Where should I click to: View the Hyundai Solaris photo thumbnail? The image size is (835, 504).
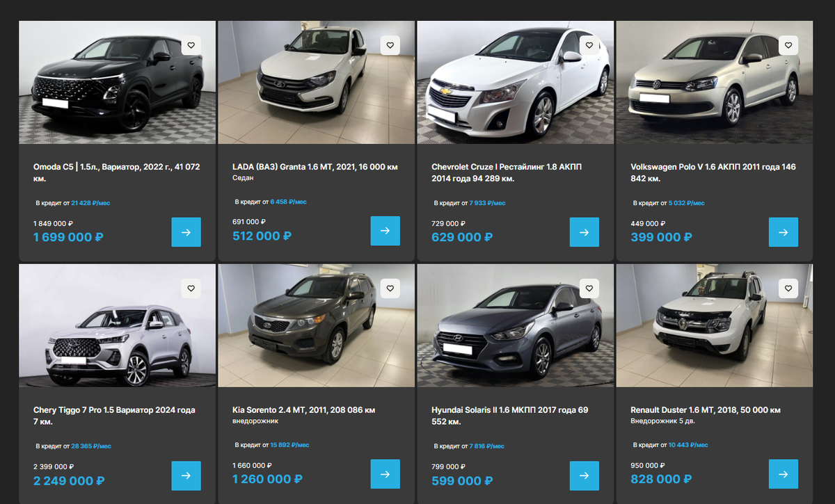click(516, 325)
